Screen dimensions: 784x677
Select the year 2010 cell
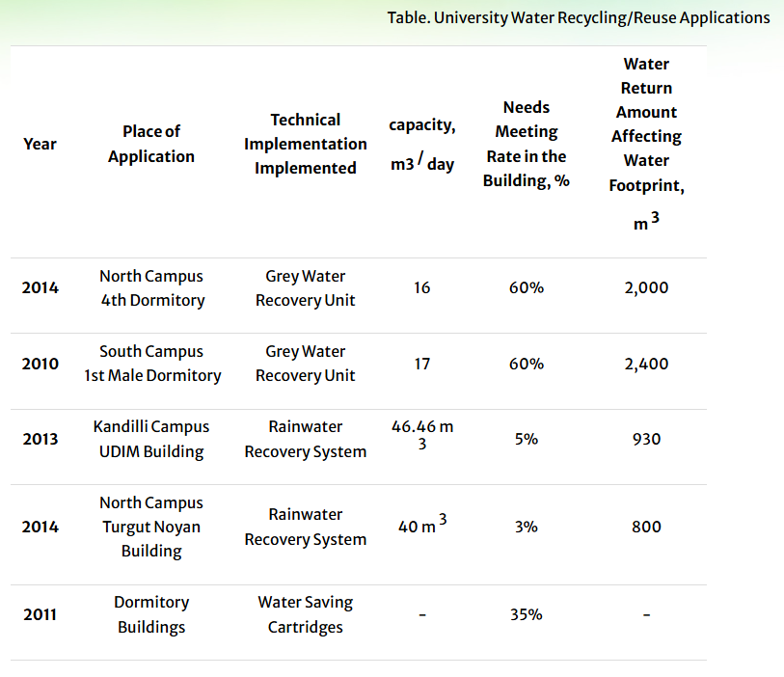pos(40,364)
